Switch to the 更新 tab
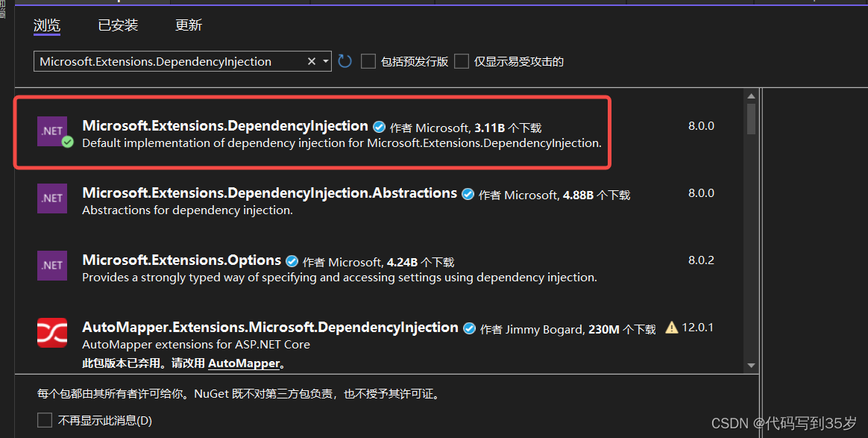Viewport: 868px width, 438px height. point(188,25)
